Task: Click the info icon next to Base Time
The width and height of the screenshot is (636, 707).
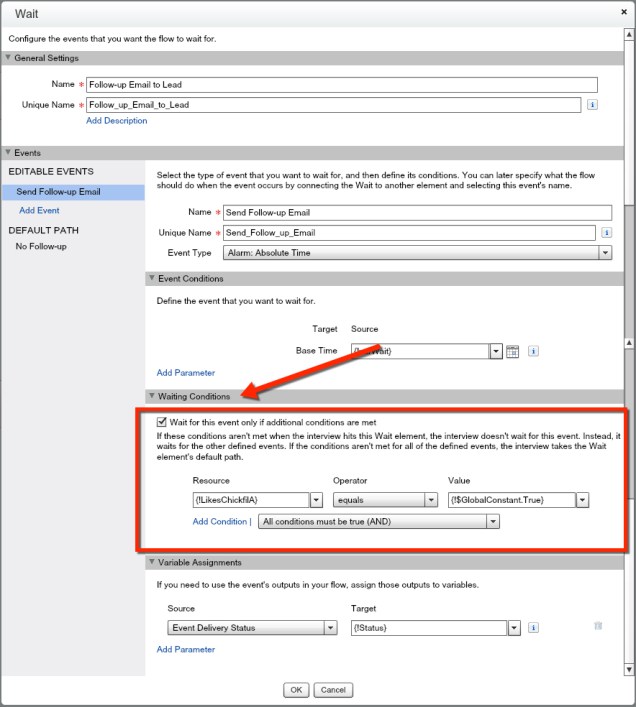Action: point(534,351)
